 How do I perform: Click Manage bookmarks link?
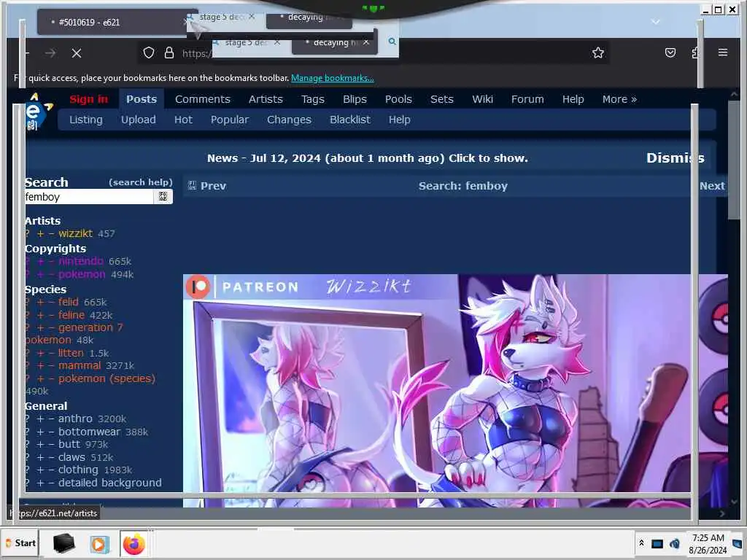coord(332,77)
